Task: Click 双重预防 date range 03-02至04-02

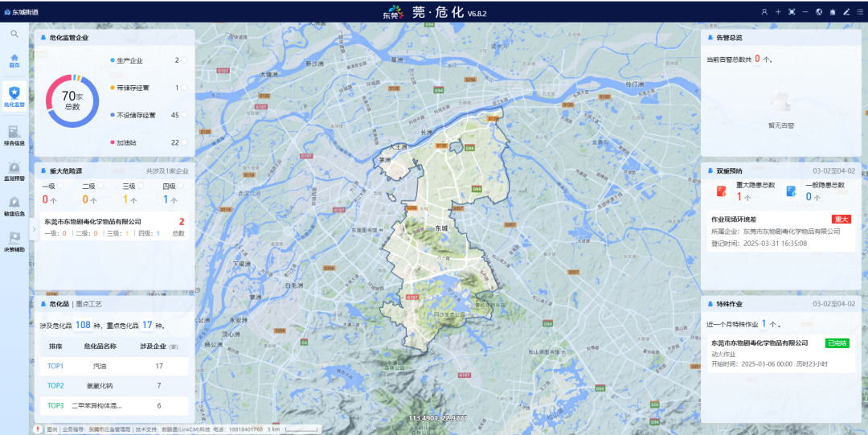Action: tap(833, 170)
